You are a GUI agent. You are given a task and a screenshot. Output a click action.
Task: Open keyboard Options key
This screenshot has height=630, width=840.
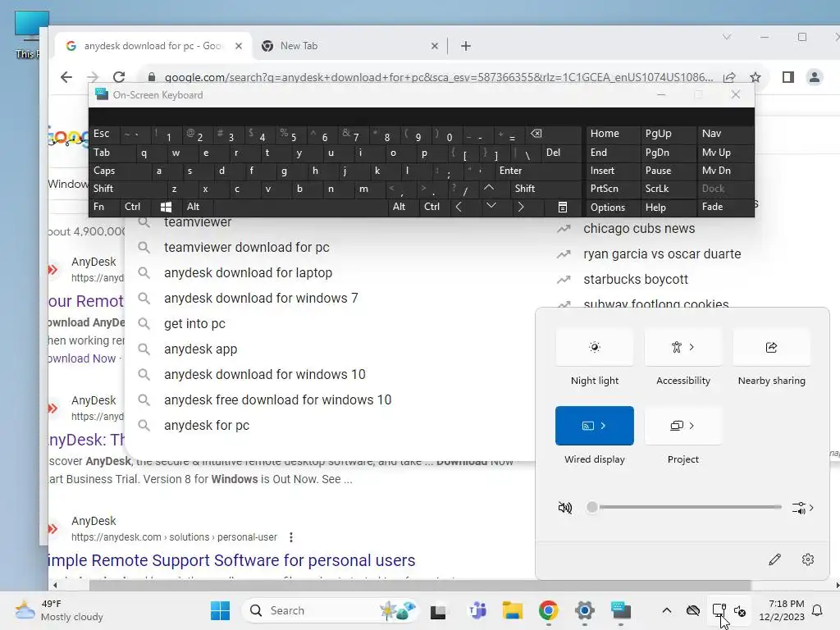(613, 207)
